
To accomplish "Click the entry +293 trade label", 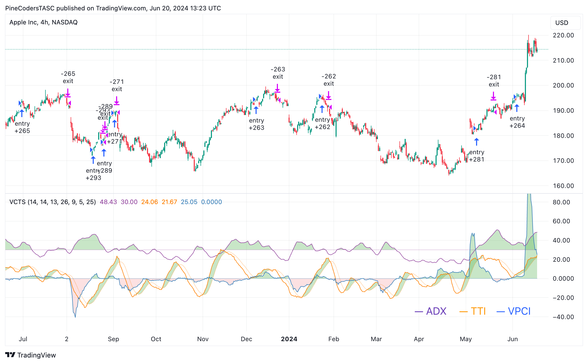I will coord(93,174).
